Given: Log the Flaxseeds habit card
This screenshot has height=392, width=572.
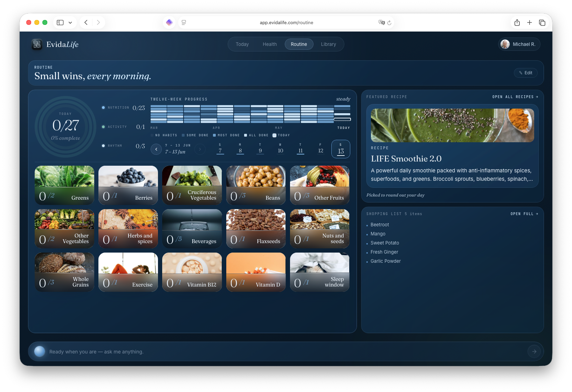Looking at the screenshot, I should (x=256, y=229).
